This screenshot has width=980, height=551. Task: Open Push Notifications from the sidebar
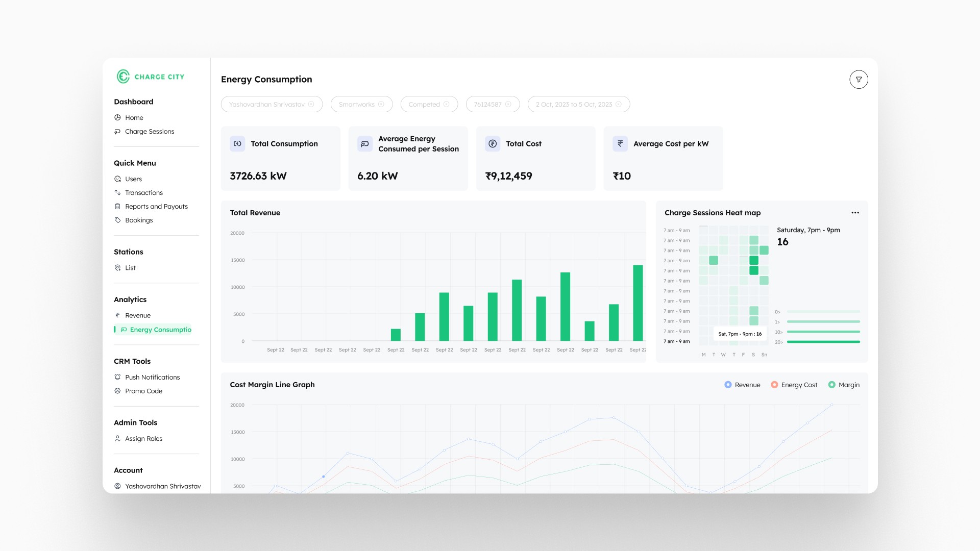tap(152, 377)
